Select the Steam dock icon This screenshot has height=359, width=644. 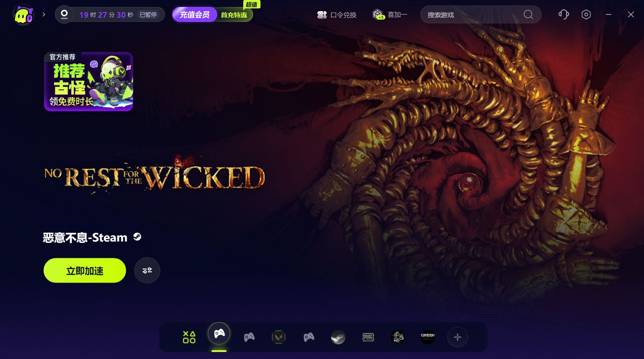point(338,337)
